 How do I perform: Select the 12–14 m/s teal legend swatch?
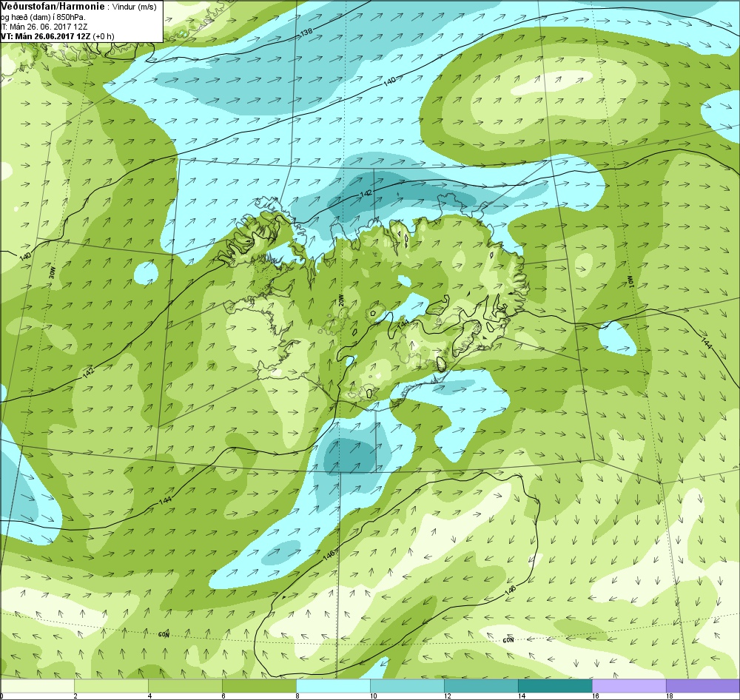pos(481,685)
